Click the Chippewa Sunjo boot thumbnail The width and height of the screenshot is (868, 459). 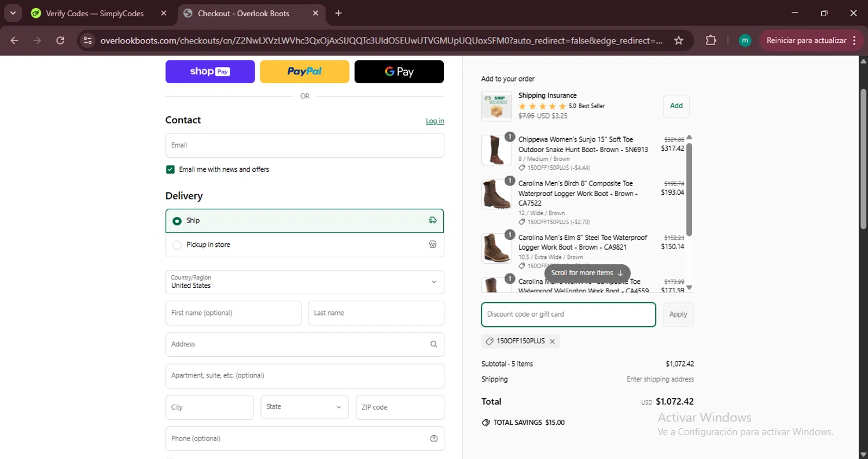[496, 150]
